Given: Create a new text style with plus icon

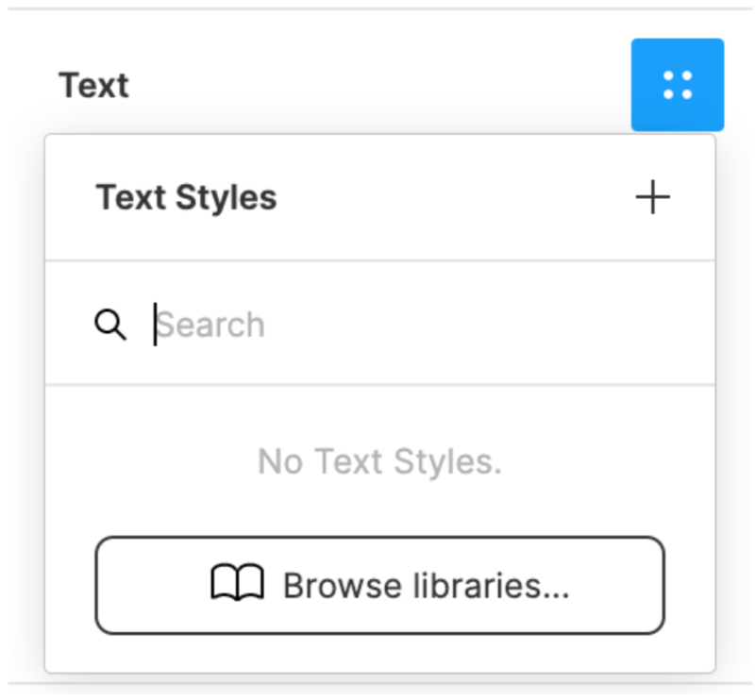Looking at the screenshot, I should [x=652, y=198].
